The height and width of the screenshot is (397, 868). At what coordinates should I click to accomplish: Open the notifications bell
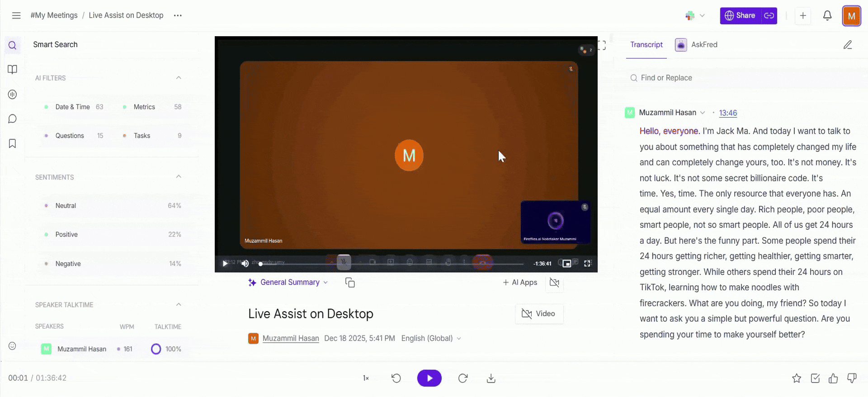tap(827, 15)
